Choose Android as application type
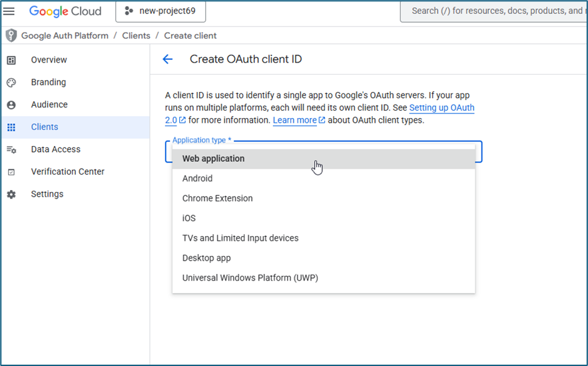 [198, 179]
